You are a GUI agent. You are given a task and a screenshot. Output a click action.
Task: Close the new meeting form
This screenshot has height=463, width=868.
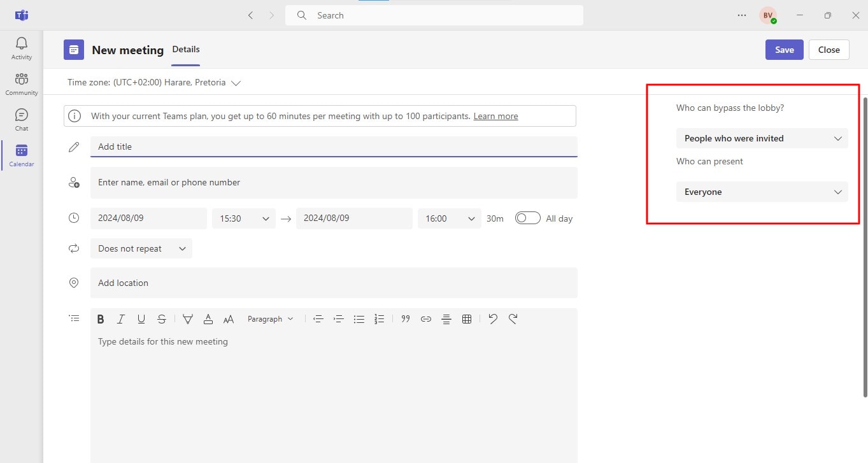[829, 50]
